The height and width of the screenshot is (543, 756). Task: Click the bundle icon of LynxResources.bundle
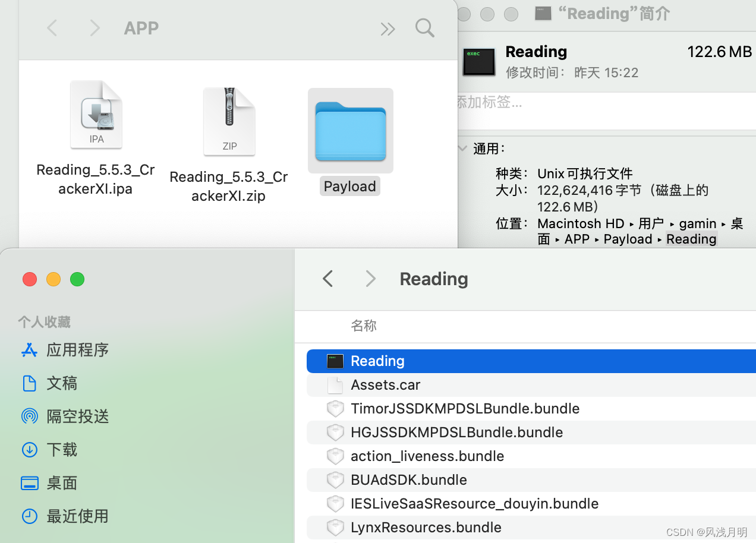pos(335,528)
